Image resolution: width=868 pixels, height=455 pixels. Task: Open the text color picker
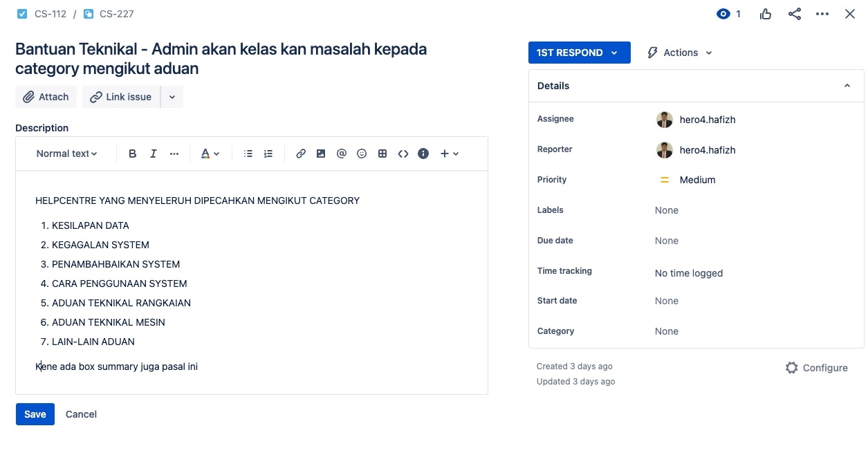coord(210,154)
